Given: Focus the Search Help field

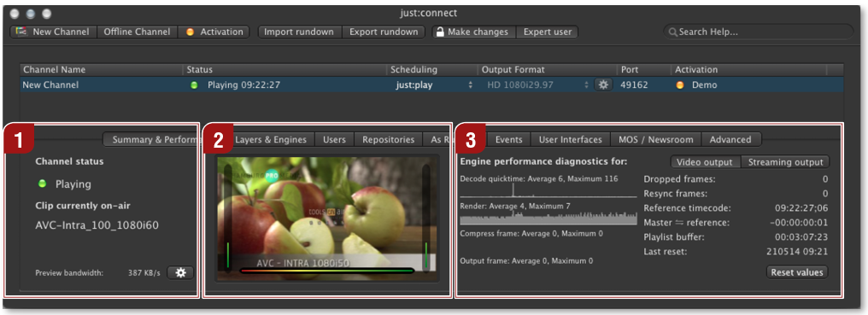Looking at the screenshot, I should 759,32.
